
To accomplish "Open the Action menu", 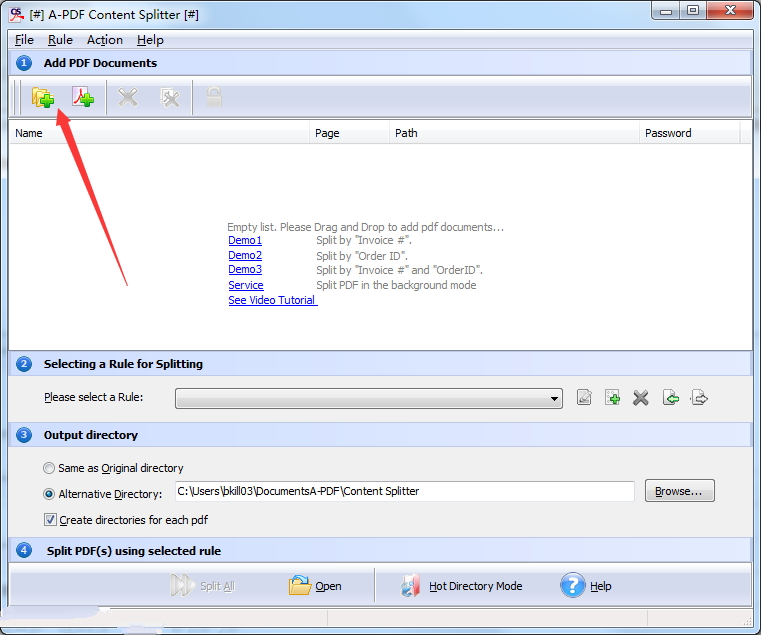I will (x=105, y=40).
